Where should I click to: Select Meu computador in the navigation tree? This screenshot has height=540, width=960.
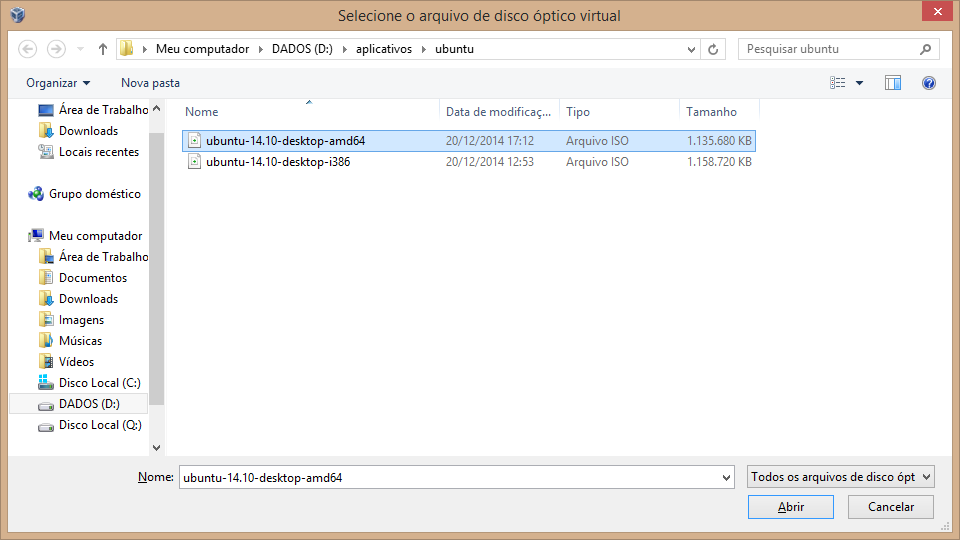coord(95,236)
